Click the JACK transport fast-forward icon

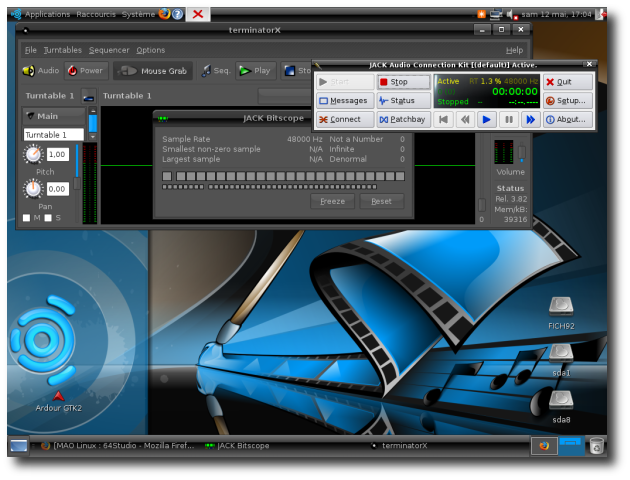(530, 120)
